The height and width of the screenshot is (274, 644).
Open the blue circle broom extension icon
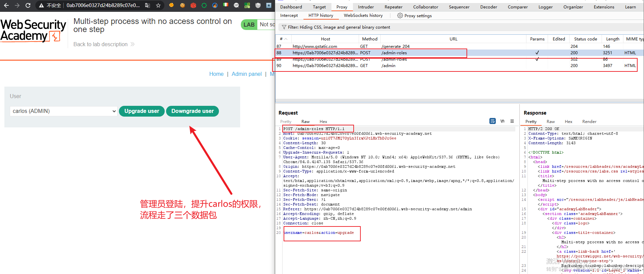(x=215, y=5)
